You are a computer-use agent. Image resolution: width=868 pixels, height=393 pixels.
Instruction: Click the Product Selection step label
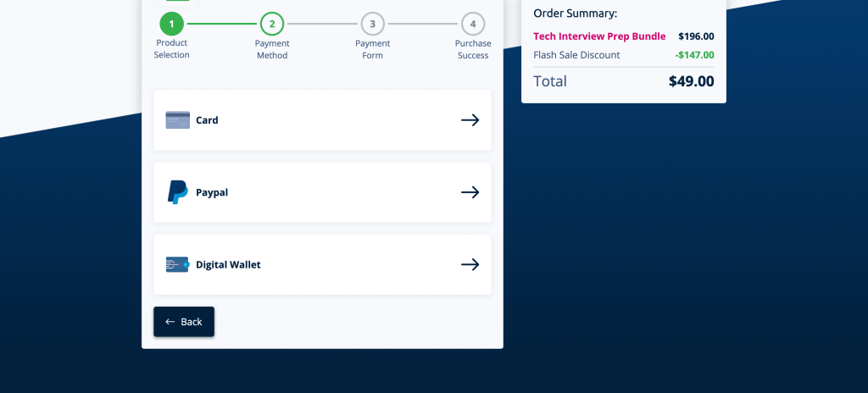click(171, 49)
